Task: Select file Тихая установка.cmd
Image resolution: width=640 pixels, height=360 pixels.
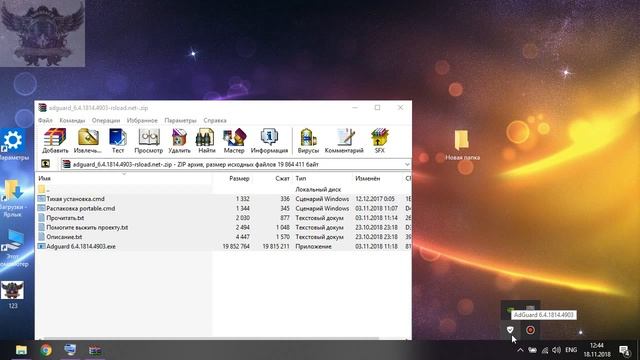Action: (224, 199)
